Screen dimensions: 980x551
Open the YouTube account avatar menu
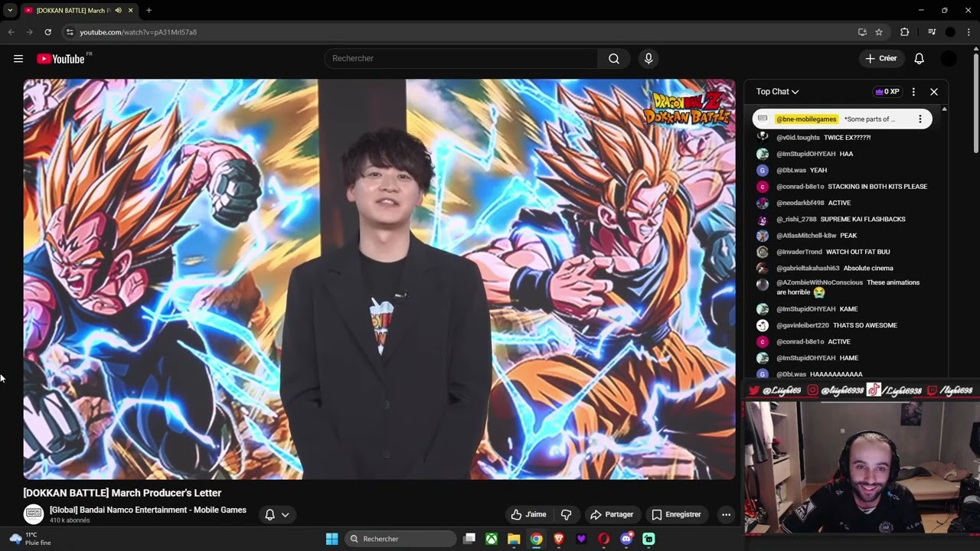(949, 59)
